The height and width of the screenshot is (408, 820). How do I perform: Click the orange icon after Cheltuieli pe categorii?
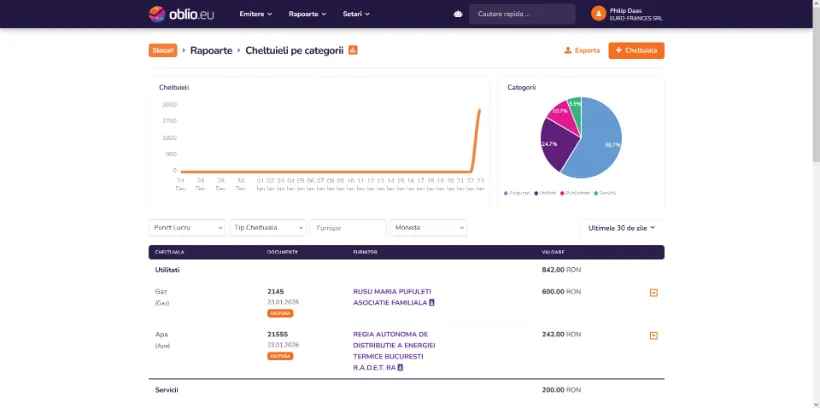[x=353, y=50]
